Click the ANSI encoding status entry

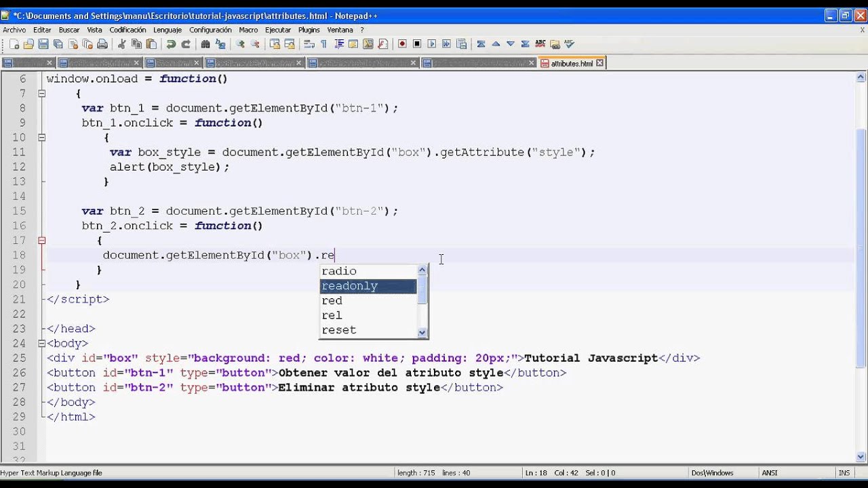(770, 473)
